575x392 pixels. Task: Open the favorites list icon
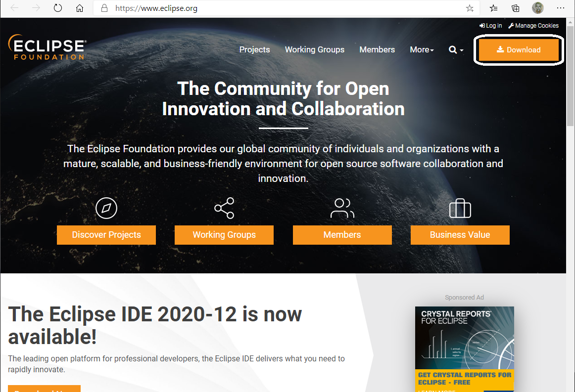click(493, 8)
